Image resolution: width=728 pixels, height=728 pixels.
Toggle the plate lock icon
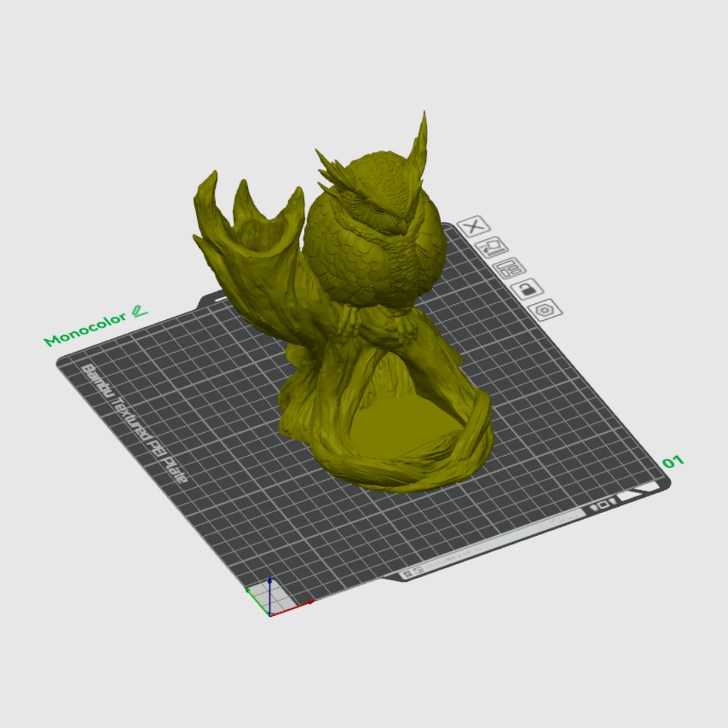[527, 289]
